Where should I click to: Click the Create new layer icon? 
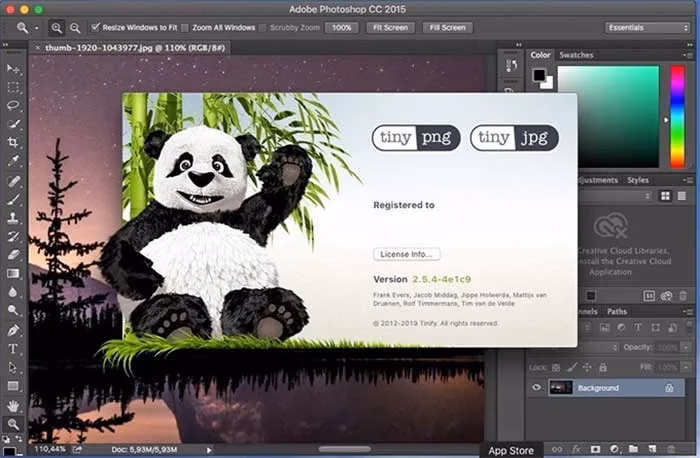(x=652, y=449)
